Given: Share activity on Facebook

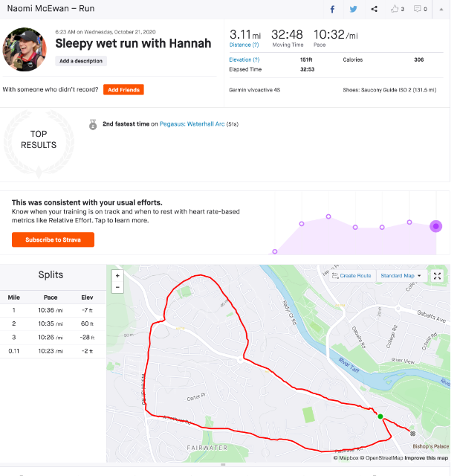Looking at the screenshot, I should [x=332, y=9].
